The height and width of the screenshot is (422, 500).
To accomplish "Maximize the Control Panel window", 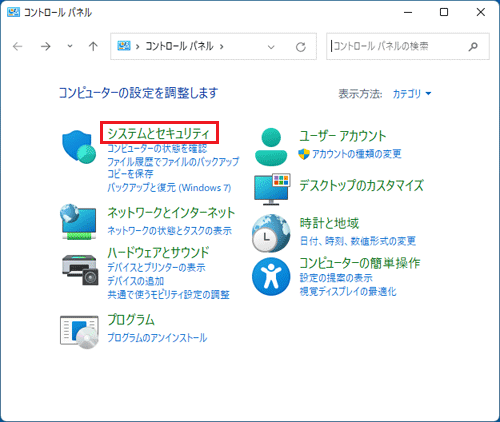I will tap(444, 12).
